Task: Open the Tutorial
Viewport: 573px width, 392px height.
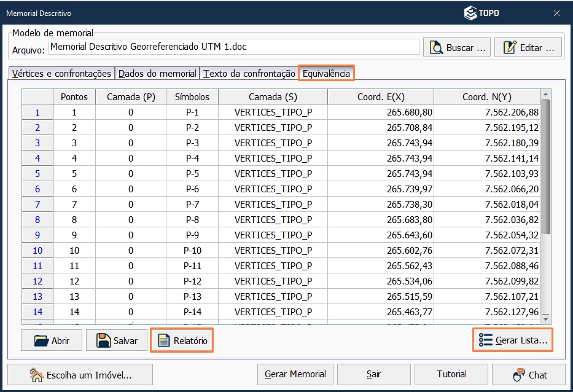Action: pos(451,374)
